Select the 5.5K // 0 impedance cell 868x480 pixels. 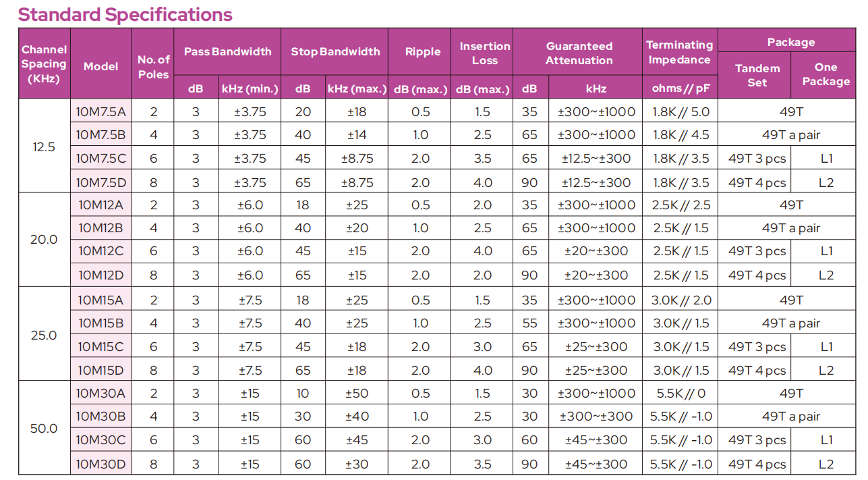pyautogui.click(x=681, y=394)
